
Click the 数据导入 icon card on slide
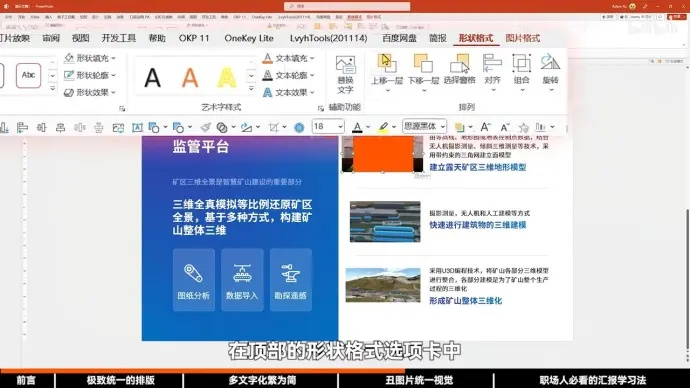pos(242,280)
